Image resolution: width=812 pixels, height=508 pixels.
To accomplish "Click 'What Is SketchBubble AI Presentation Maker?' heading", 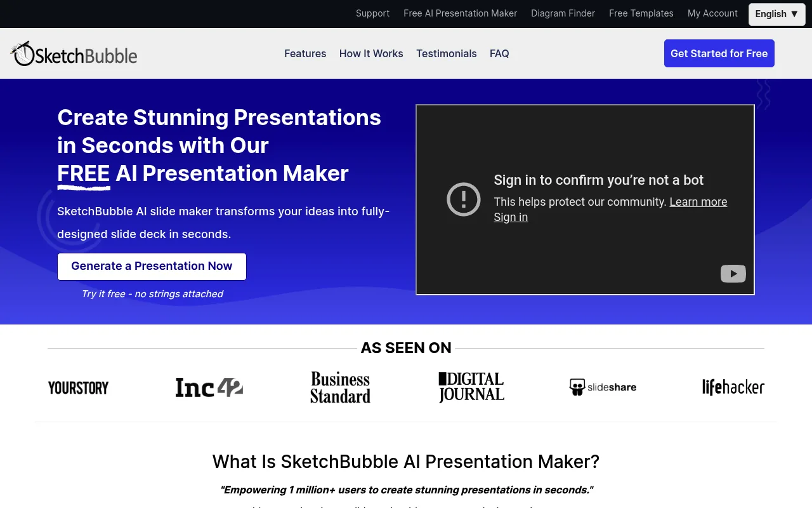I will [x=406, y=462].
